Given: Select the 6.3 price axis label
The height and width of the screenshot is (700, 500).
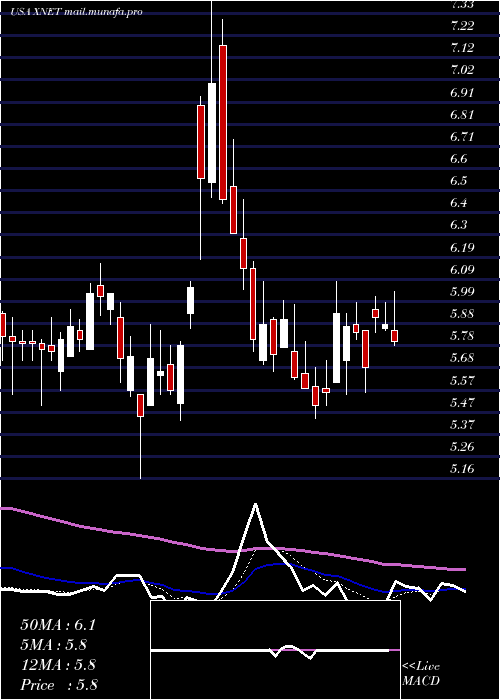Looking at the screenshot, I should click(460, 225).
